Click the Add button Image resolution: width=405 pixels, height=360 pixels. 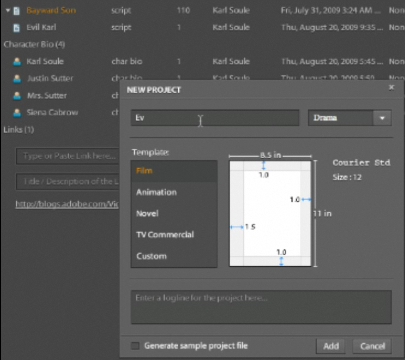[x=331, y=346]
